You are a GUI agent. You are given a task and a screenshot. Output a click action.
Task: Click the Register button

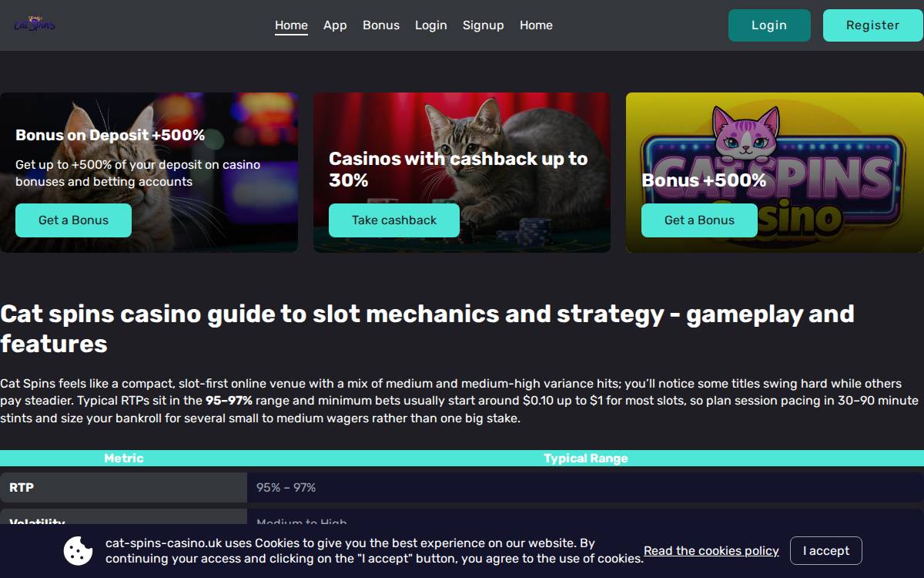(872, 25)
